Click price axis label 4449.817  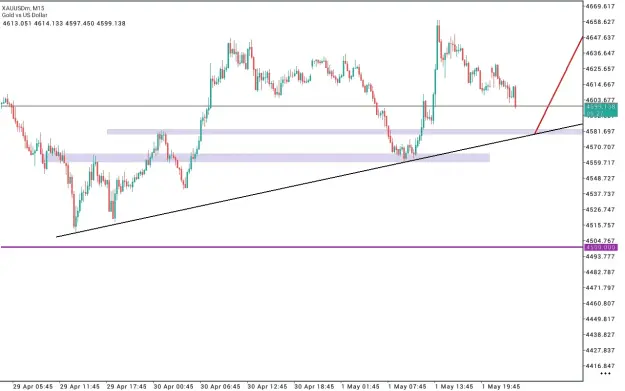[x=601, y=319]
